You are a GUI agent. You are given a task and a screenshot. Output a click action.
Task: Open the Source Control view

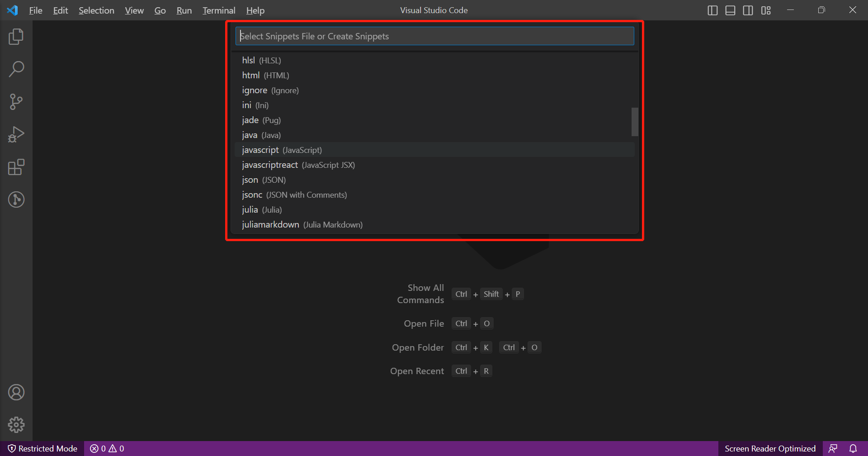16,102
